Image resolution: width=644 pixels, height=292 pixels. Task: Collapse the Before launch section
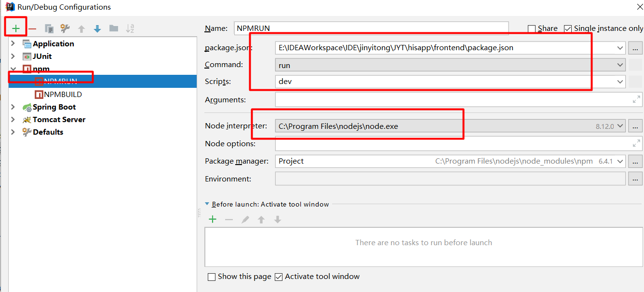coord(207,205)
